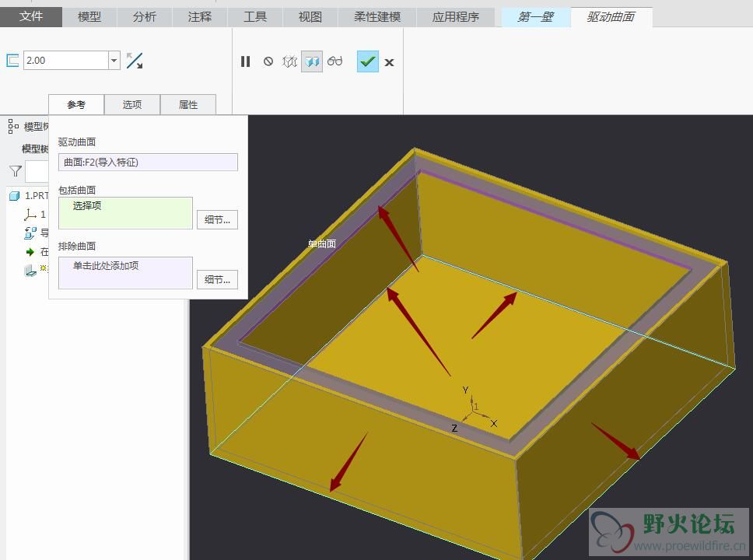Confirm feature with green checkmark
753x560 pixels.
point(368,61)
